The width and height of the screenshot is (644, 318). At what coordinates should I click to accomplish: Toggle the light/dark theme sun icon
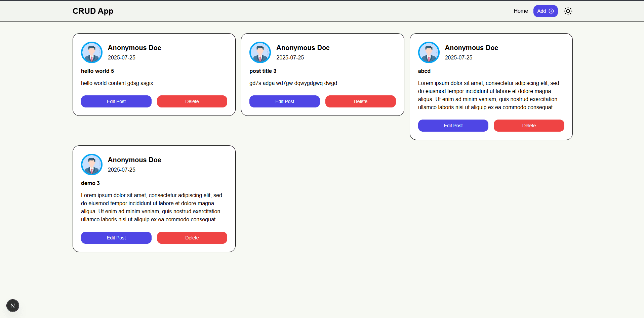[568, 11]
